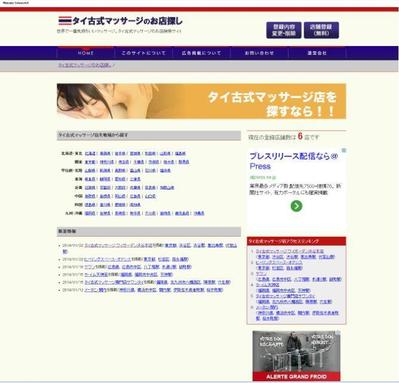
Task: Click 店舗登録(無料) button
Action: (321, 30)
